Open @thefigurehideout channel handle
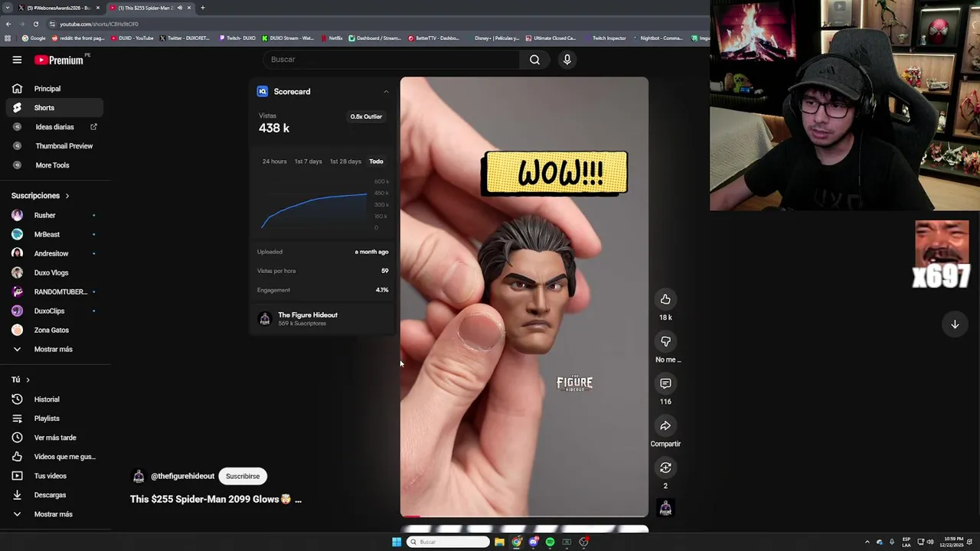The height and width of the screenshot is (551, 980). pyautogui.click(x=182, y=476)
